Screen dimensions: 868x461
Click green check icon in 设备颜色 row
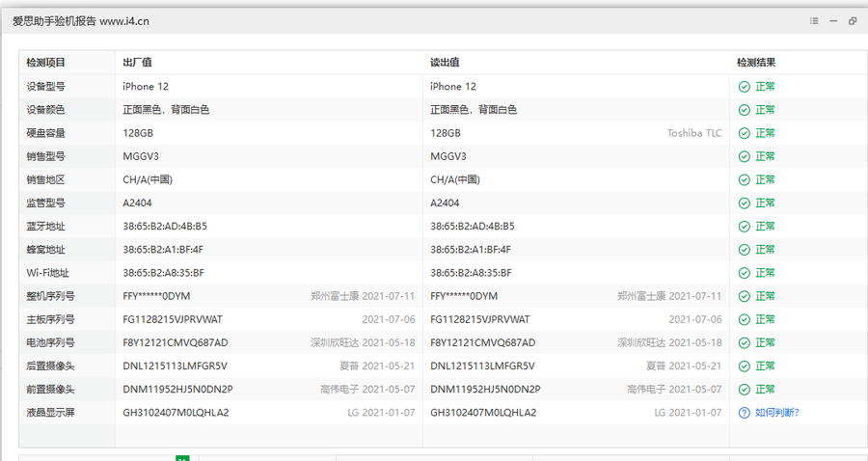(744, 110)
